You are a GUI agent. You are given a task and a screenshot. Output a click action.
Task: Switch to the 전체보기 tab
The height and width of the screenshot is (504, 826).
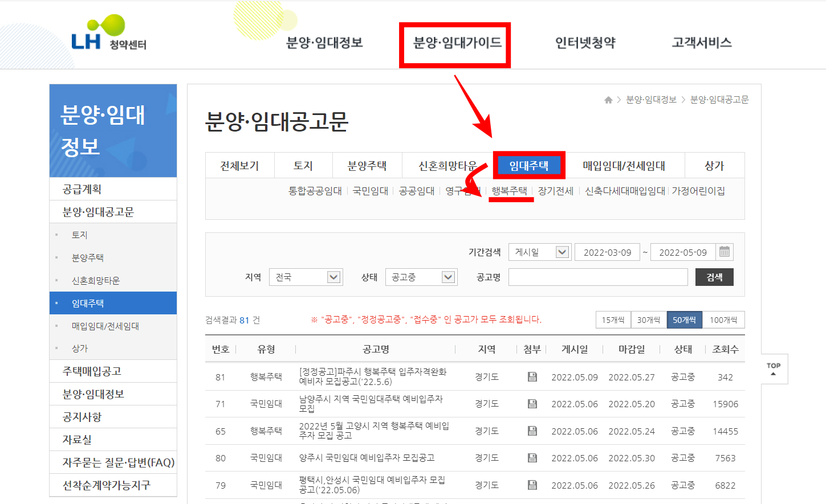click(x=240, y=166)
